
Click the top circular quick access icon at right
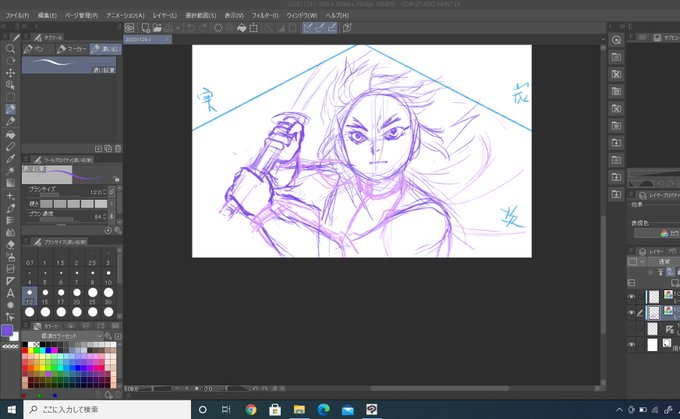click(x=616, y=40)
